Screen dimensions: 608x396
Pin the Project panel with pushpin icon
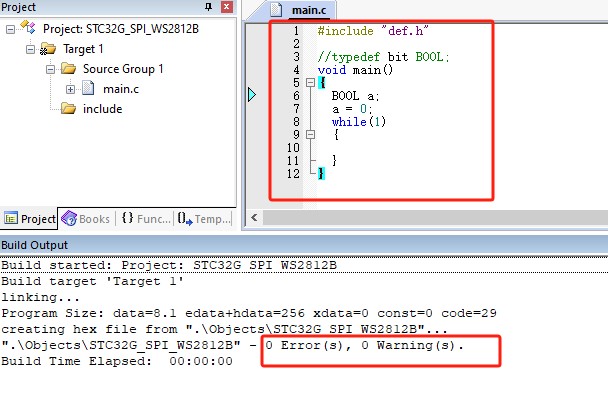pyautogui.click(x=209, y=7)
